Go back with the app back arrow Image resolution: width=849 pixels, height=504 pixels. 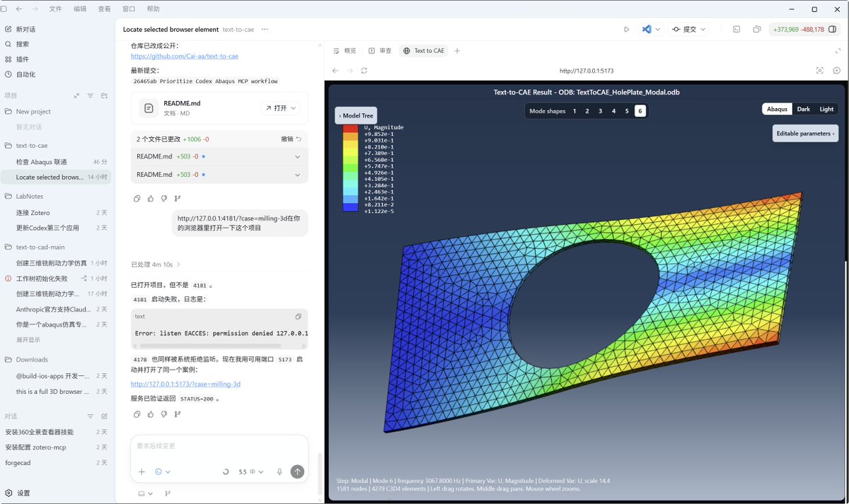[18, 9]
